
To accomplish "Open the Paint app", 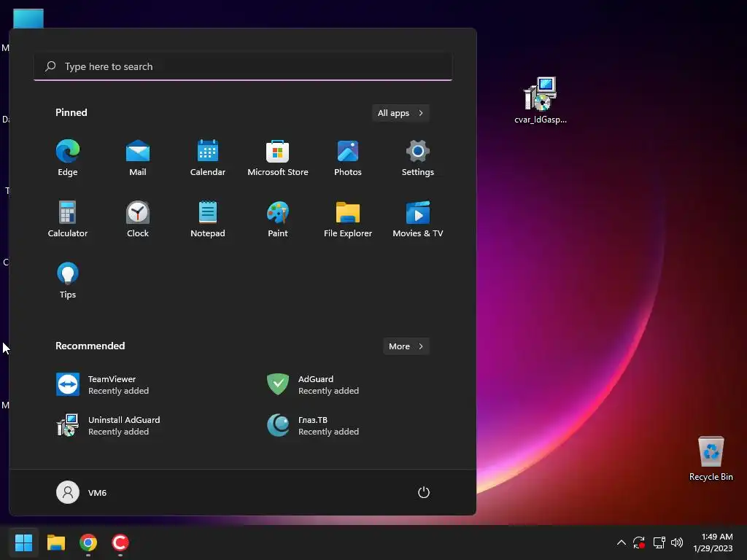I will tap(278, 219).
